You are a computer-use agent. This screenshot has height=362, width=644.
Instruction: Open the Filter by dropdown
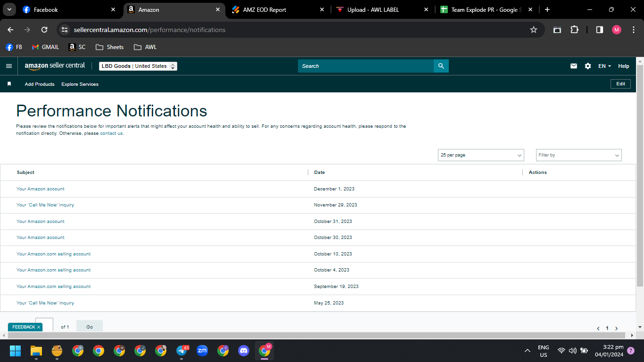[x=579, y=155]
